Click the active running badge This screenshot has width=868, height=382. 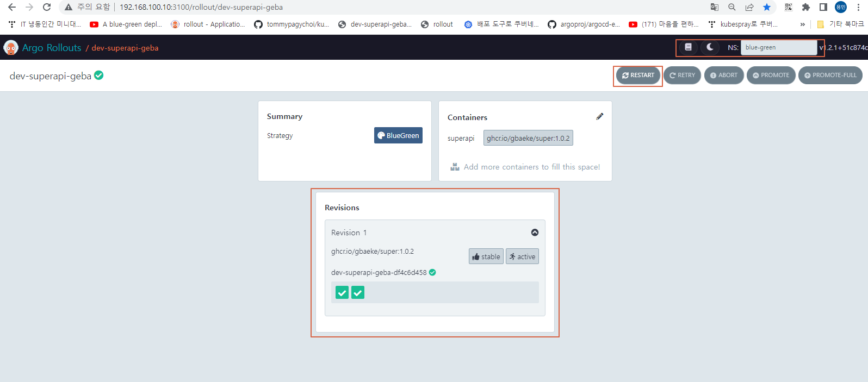click(x=522, y=256)
